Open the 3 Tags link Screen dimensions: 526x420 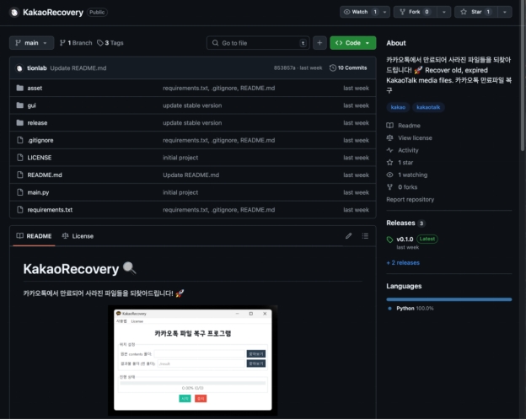[x=110, y=42]
